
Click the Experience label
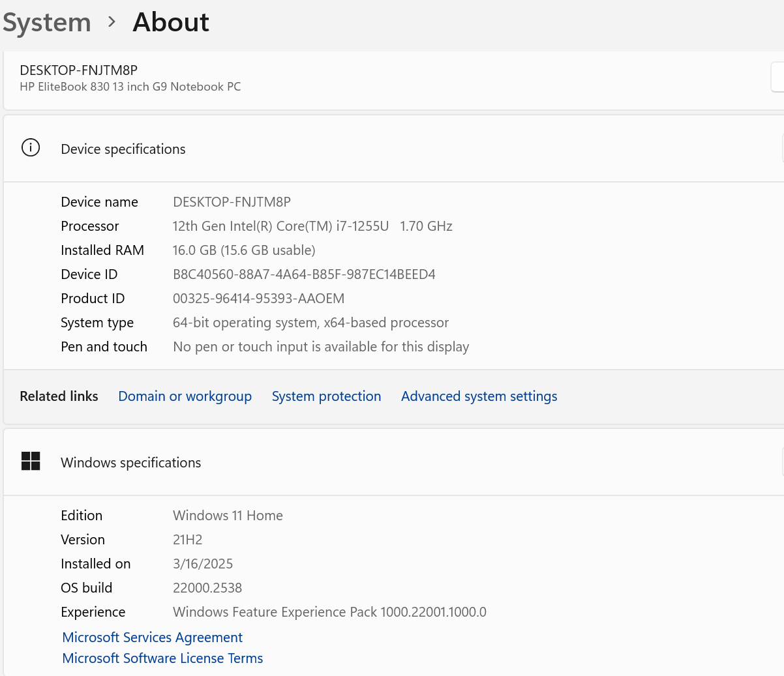pos(93,612)
